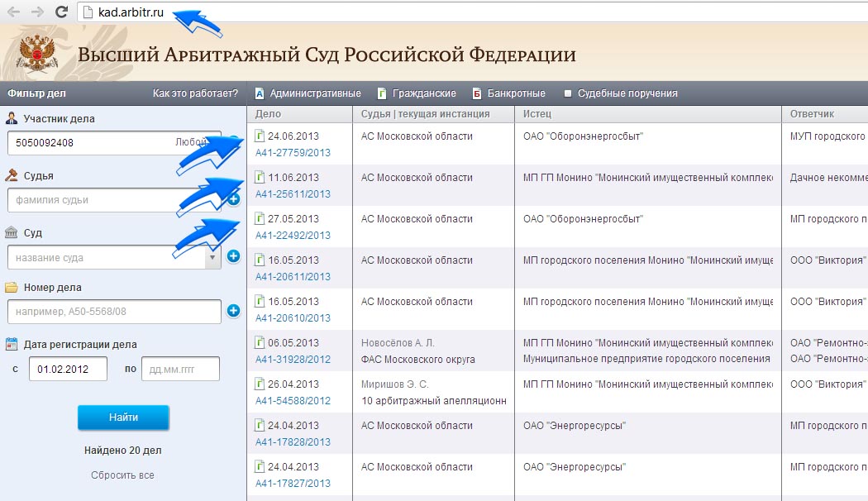Open the 'Как это работает?' help link

point(195,93)
